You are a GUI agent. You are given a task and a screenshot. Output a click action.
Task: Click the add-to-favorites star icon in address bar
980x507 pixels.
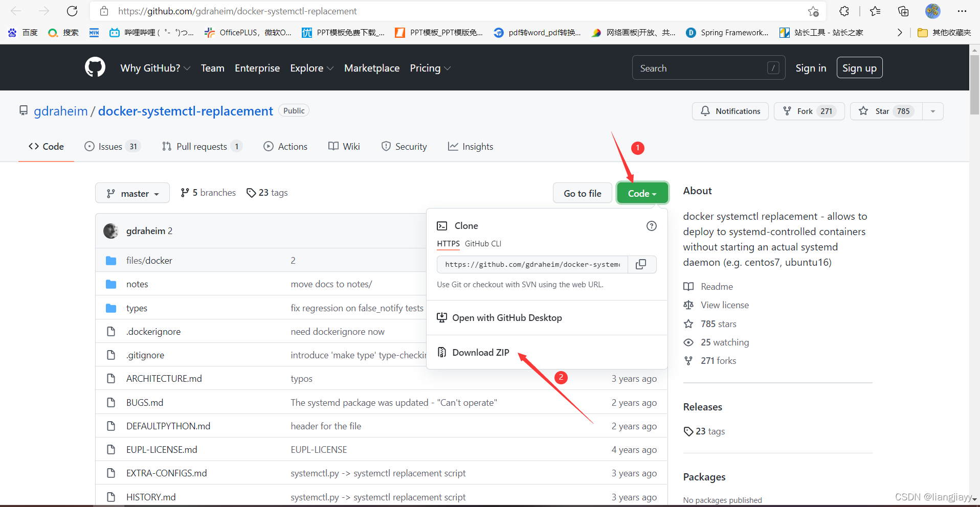(813, 11)
